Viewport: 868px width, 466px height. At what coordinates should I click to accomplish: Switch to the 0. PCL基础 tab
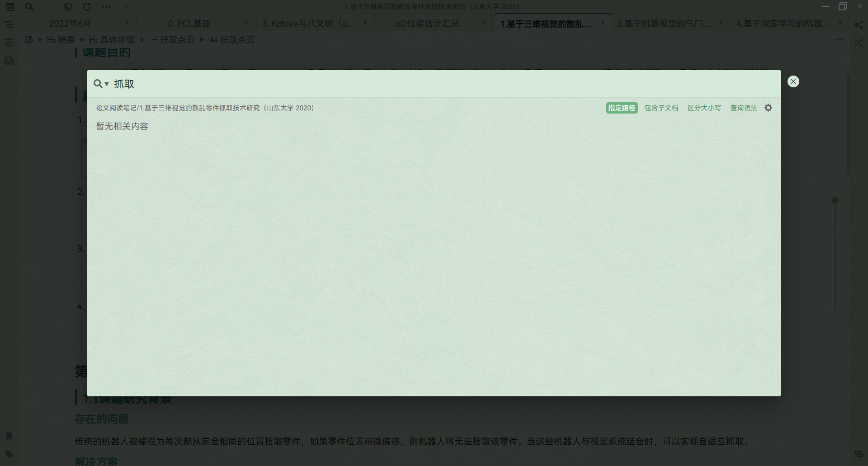[189, 24]
